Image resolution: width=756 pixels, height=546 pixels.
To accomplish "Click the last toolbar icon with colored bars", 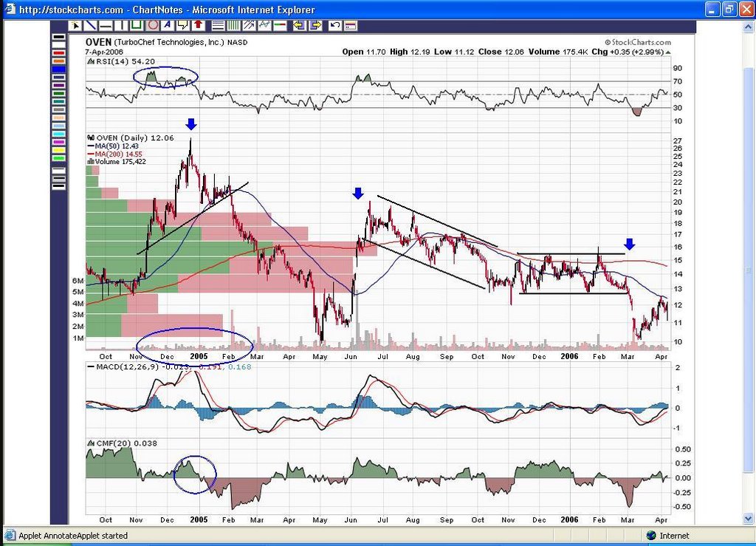I will (x=350, y=25).
